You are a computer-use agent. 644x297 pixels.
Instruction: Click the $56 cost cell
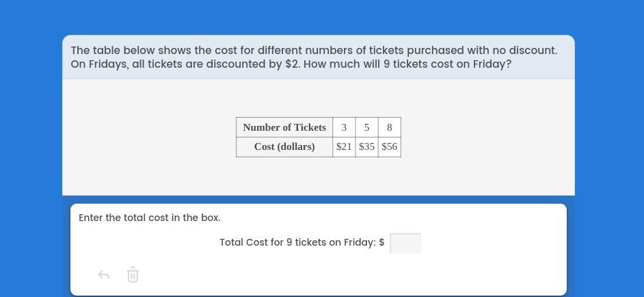tap(390, 146)
